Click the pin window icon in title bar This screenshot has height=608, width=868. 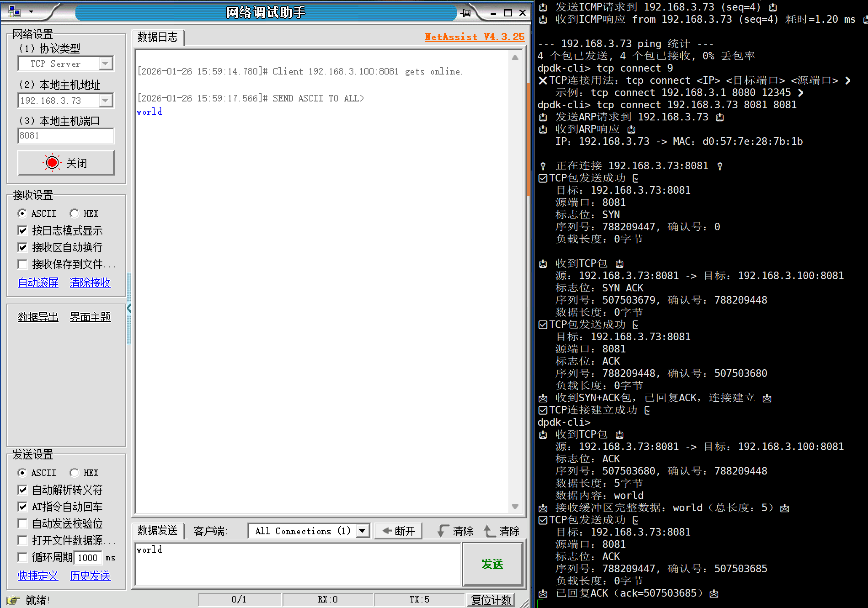[466, 13]
